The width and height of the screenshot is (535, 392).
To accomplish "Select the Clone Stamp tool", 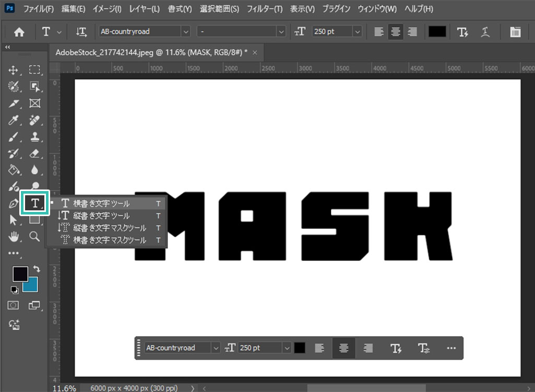I will [x=34, y=137].
